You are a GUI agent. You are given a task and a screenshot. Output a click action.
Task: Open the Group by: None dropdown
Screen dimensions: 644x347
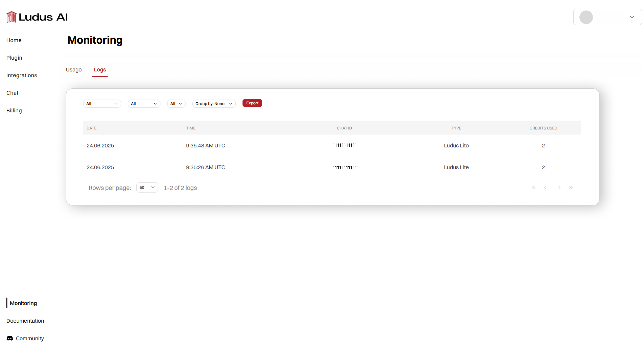click(214, 104)
